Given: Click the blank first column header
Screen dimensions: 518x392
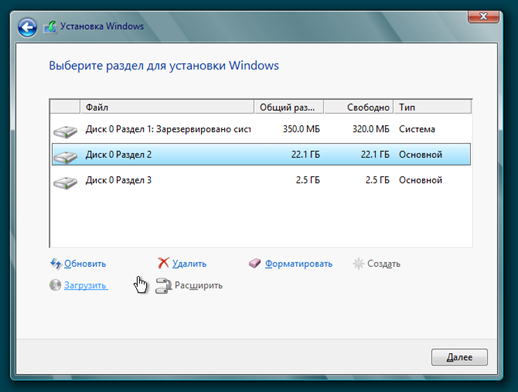Looking at the screenshot, I should [x=65, y=107].
